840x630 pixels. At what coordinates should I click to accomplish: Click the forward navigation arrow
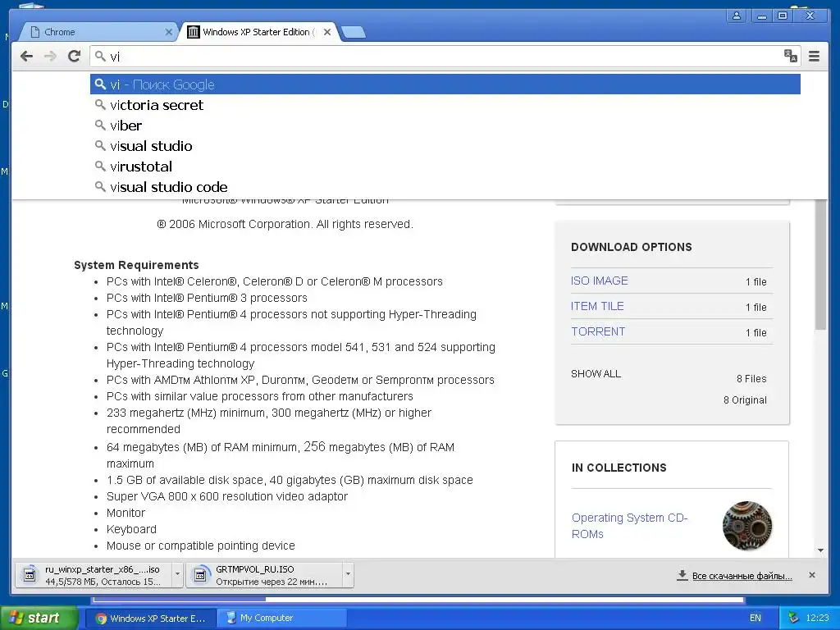[x=50, y=57]
